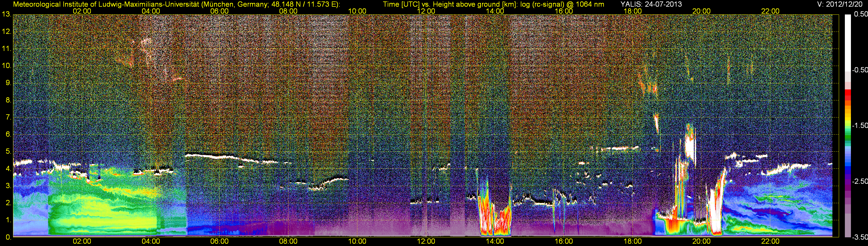This screenshot has height=246, width=868.
Task: Select the height axis label "9."
Action: [x=8, y=83]
